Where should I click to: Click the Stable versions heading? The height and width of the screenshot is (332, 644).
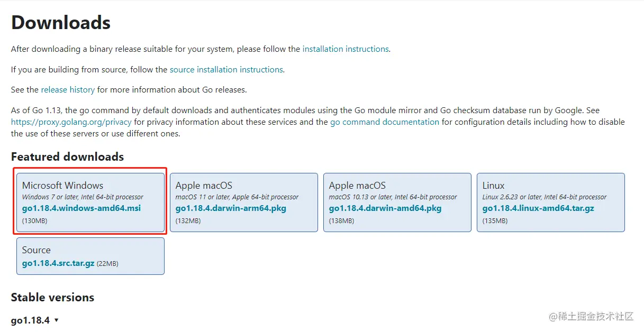(52, 298)
